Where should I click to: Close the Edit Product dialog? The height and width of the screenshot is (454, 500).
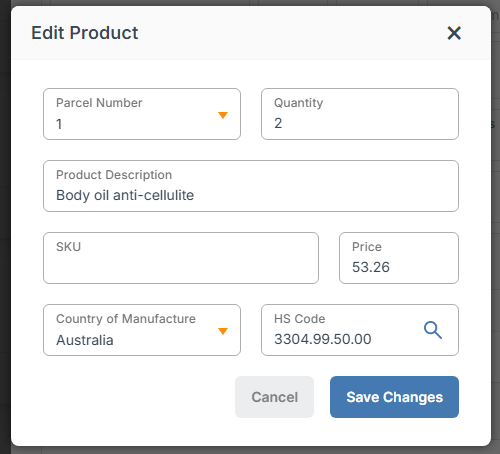click(x=454, y=33)
